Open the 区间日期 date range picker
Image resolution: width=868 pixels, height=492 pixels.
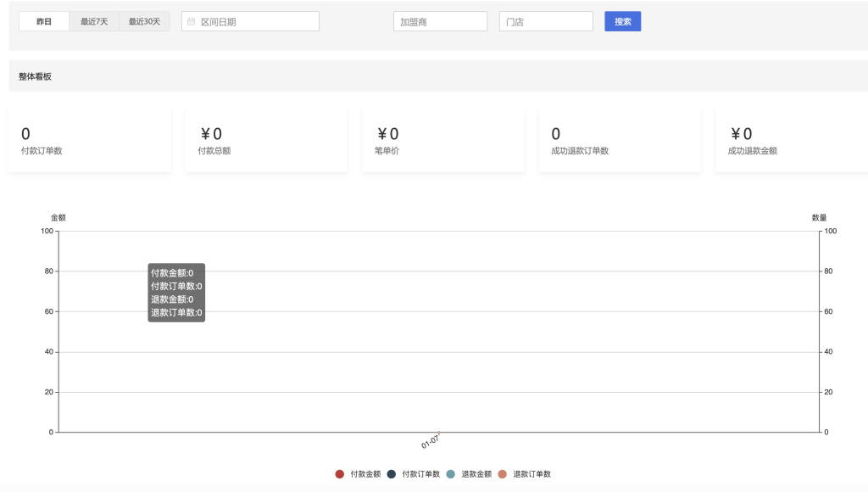point(254,22)
